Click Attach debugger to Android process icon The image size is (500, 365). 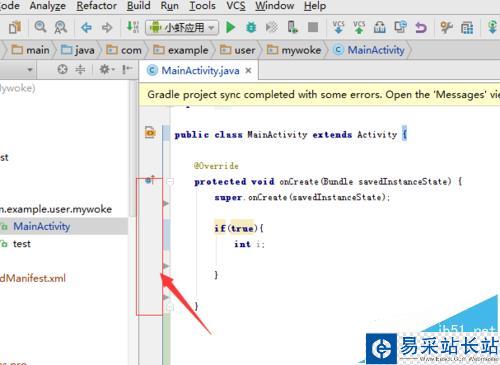292,27
